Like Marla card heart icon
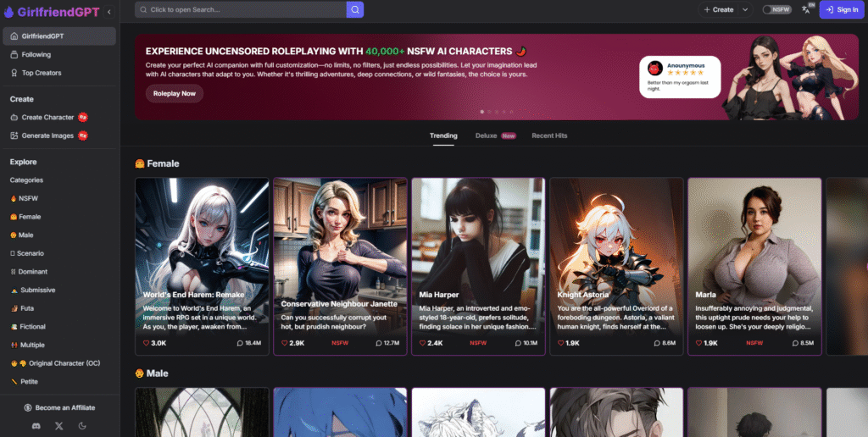Viewport: 868px width, 437px height. 699,343
